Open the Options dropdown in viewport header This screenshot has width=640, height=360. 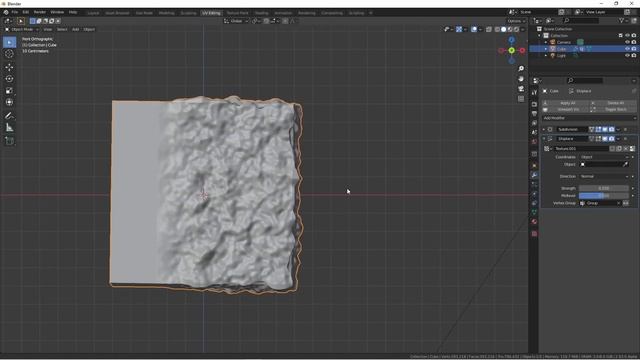point(516,21)
